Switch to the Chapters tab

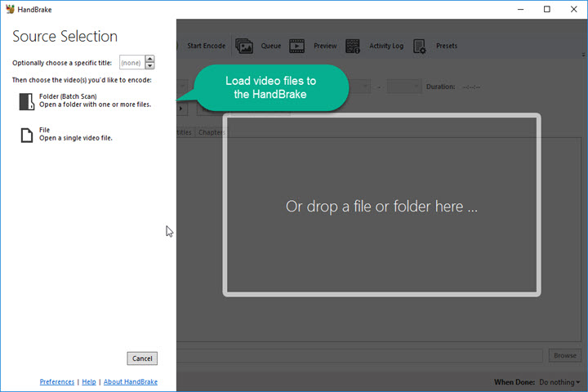[212, 132]
